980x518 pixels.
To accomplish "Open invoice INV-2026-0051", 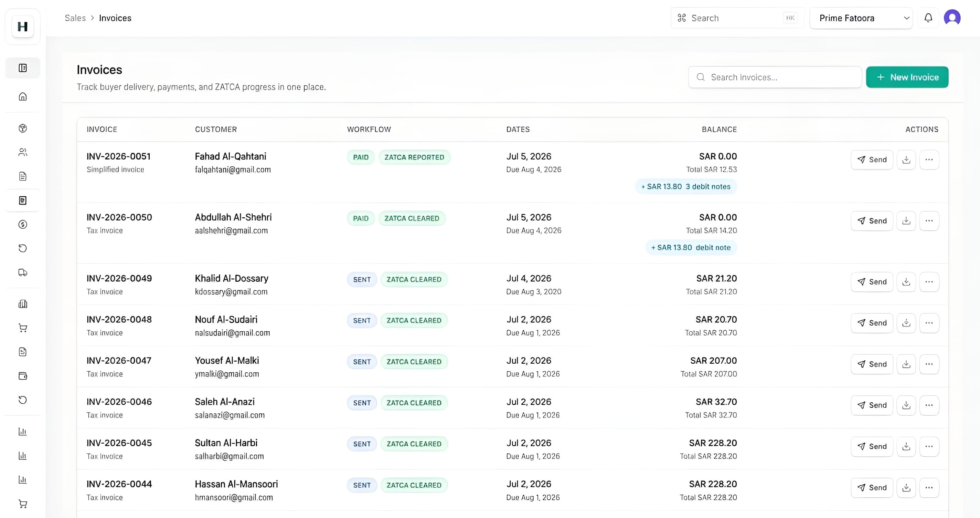I will (119, 157).
